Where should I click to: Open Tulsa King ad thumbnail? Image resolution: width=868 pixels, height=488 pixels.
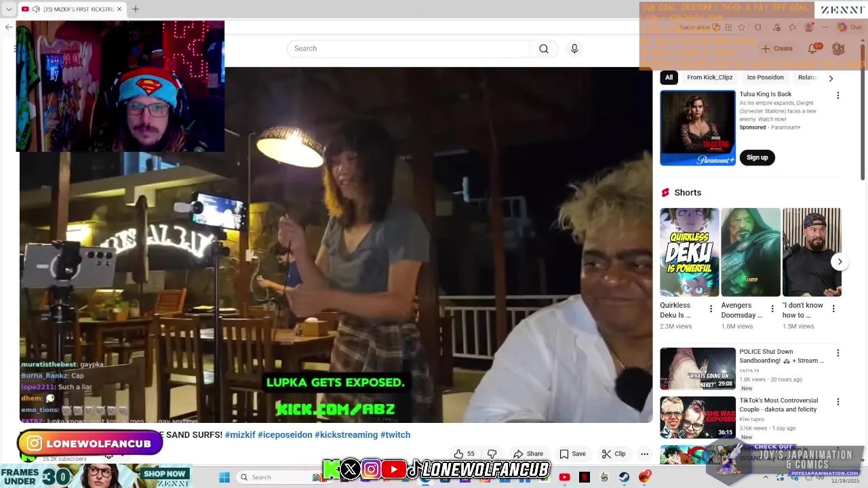697,127
